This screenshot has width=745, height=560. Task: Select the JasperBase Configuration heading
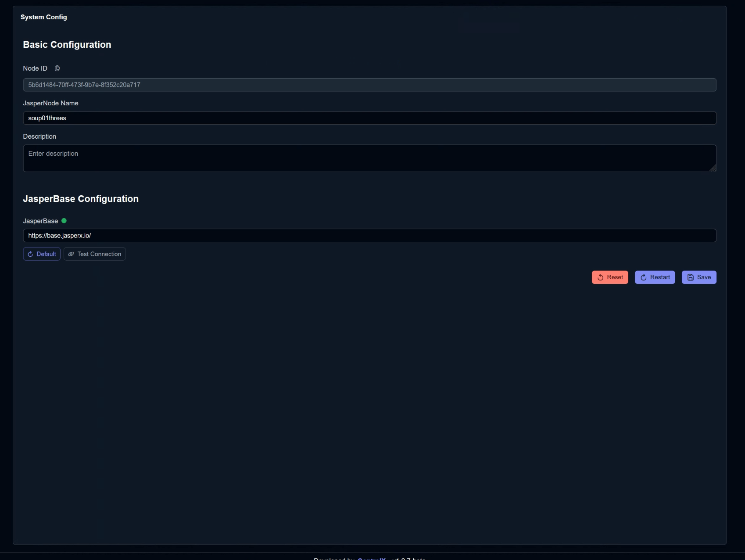(81, 199)
